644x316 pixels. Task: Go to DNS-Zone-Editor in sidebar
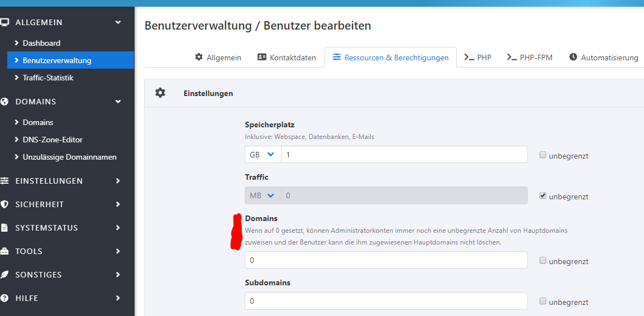coord(53,140)
